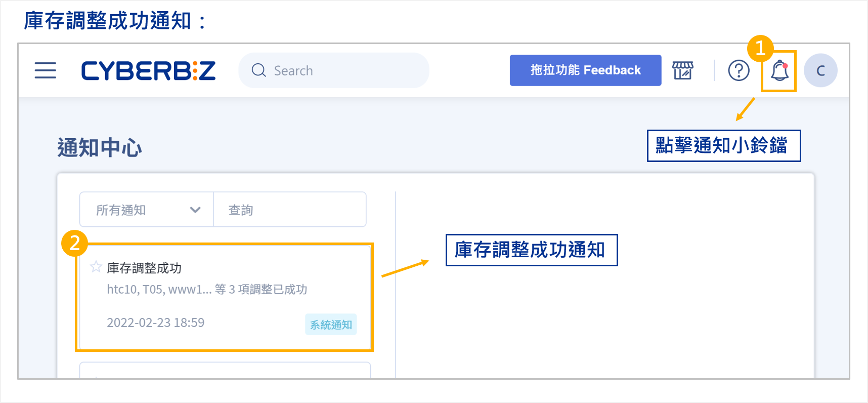Click the 拖拉功能 Feedback button

coord(585,70)
